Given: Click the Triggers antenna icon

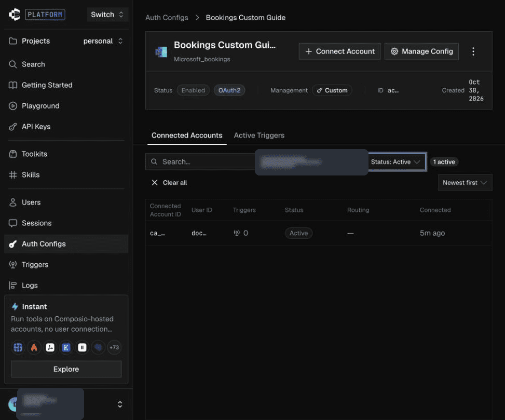Looking at the screenshot, I should [x=13, y=264].
